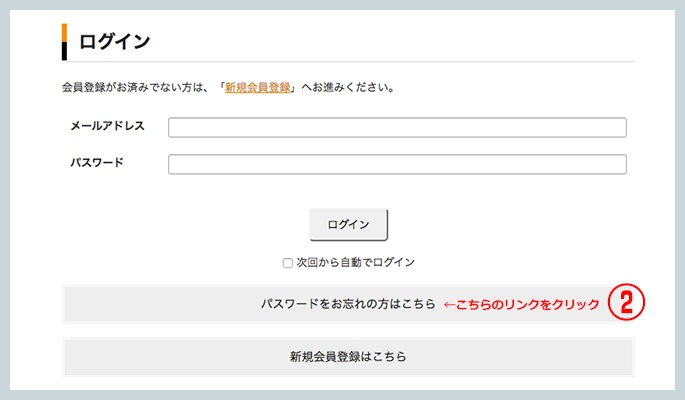Screen dimensions: 685x400
Task: Click the ログイン page heading
Action: pyautogui.click(x=114, y=42)
